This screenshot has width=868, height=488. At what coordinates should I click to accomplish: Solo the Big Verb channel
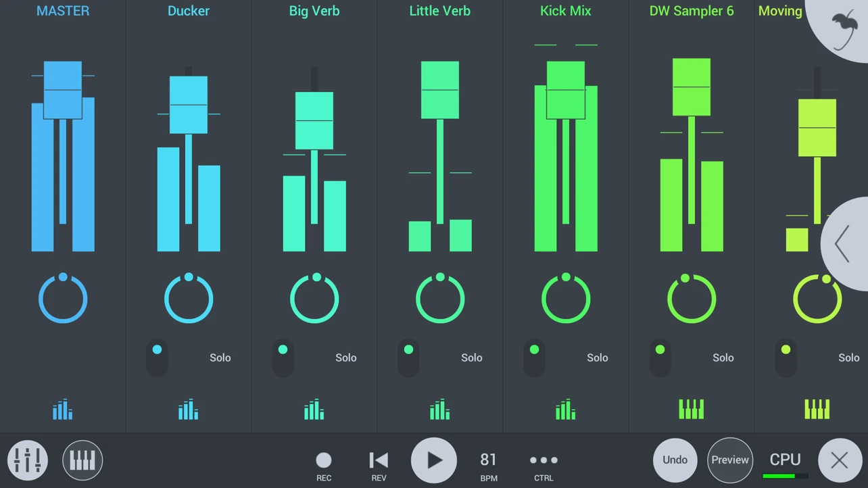[346, 358]
